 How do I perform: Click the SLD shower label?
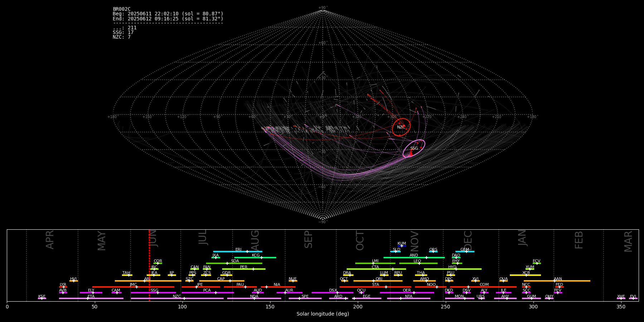point(396,250)
